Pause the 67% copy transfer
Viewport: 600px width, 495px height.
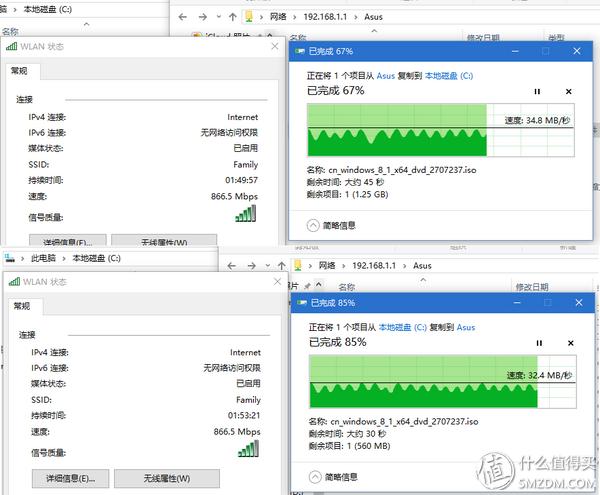pyautogui.click(x=537, y=91)
